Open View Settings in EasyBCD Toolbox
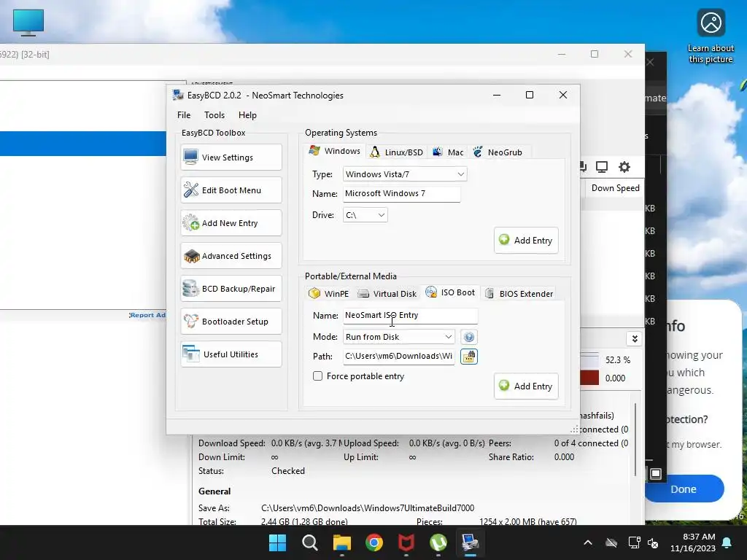The image size is (747, 560). (231, 157)
